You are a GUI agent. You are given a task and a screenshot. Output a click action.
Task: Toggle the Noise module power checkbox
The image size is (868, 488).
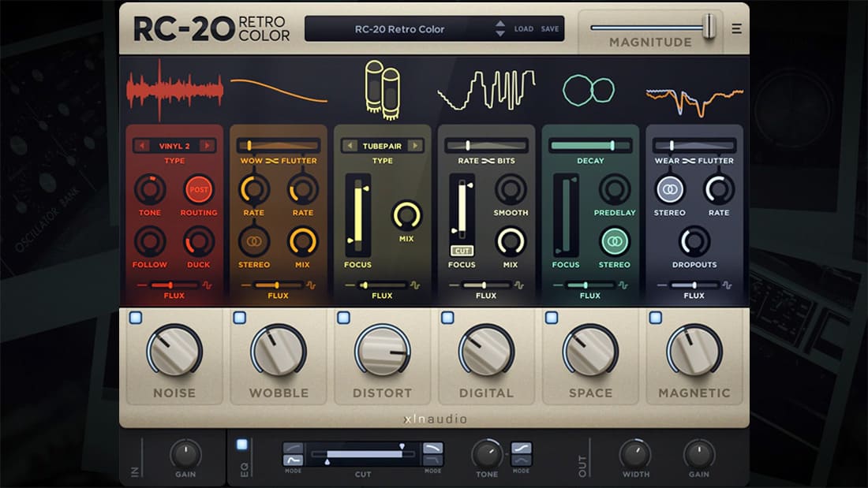pos(136,318)
